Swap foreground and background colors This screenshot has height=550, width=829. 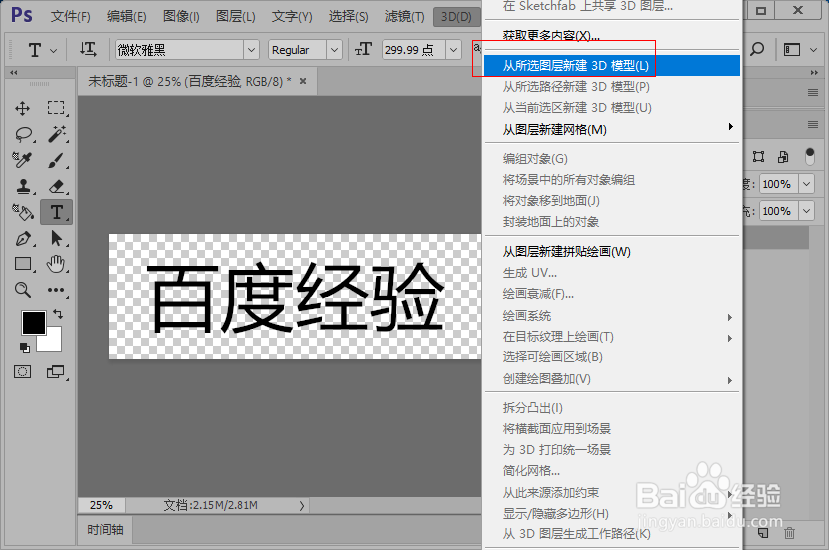[x=58, y=314]
